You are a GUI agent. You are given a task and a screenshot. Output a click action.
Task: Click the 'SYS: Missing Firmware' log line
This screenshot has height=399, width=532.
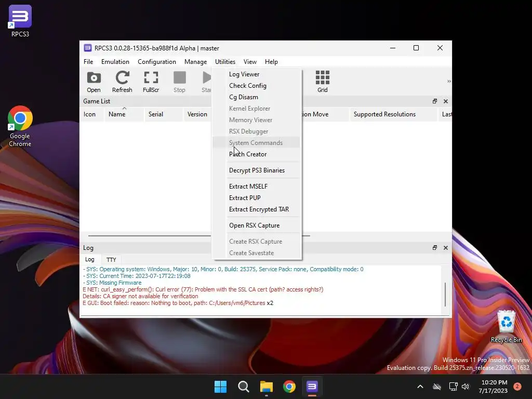pyautogui.click(x=112, y=283)
